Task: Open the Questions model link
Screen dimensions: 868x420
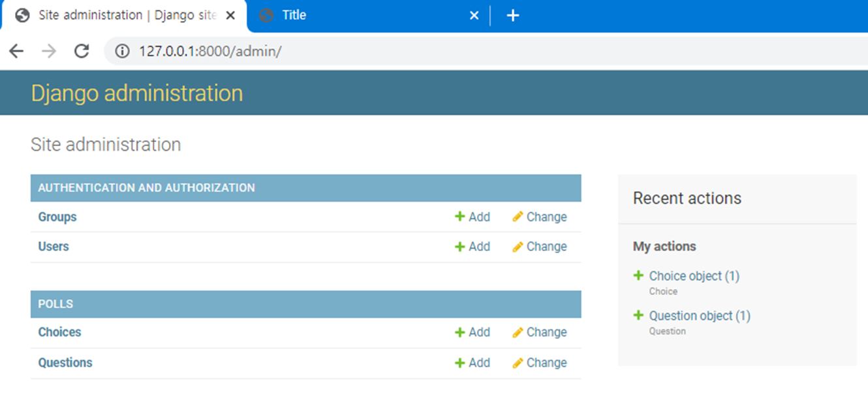Action: coord(65,363)
